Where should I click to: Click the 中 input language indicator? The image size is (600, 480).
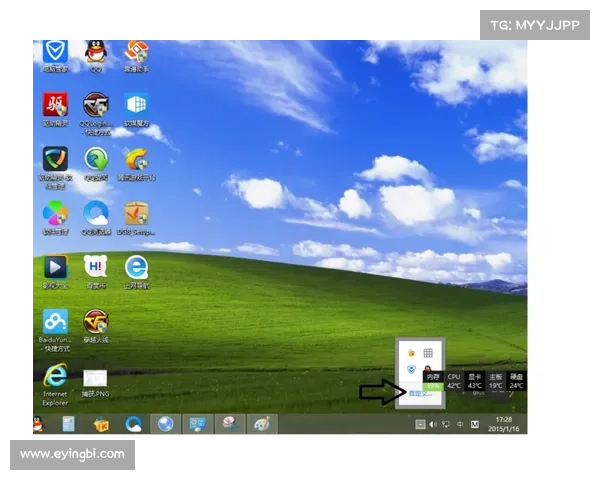[x=460, y=424]
